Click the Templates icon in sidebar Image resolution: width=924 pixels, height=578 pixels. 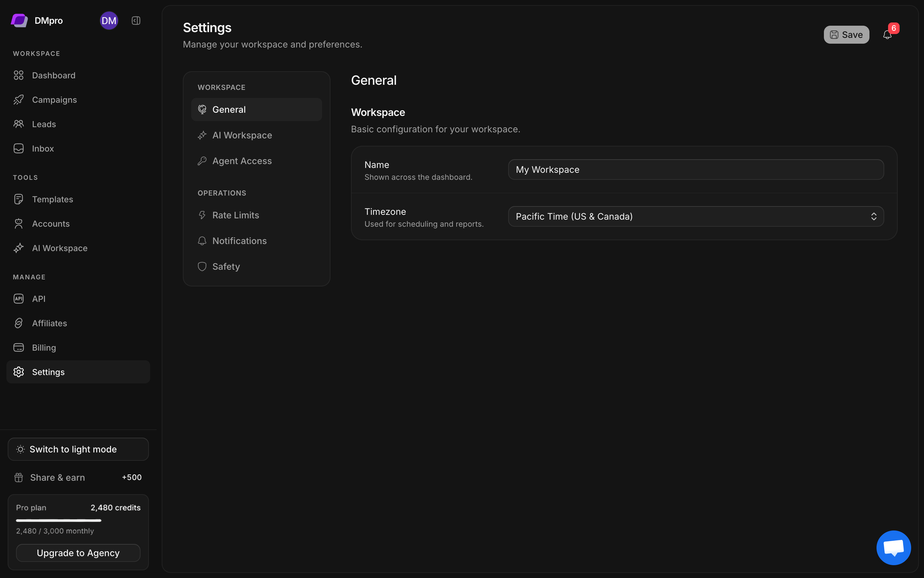point(19,199)
